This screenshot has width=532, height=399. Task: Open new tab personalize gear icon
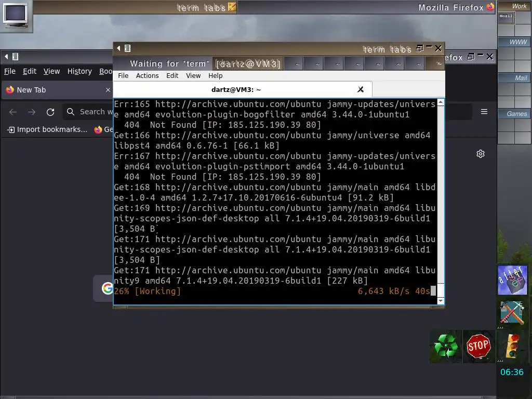click(481, 154)
